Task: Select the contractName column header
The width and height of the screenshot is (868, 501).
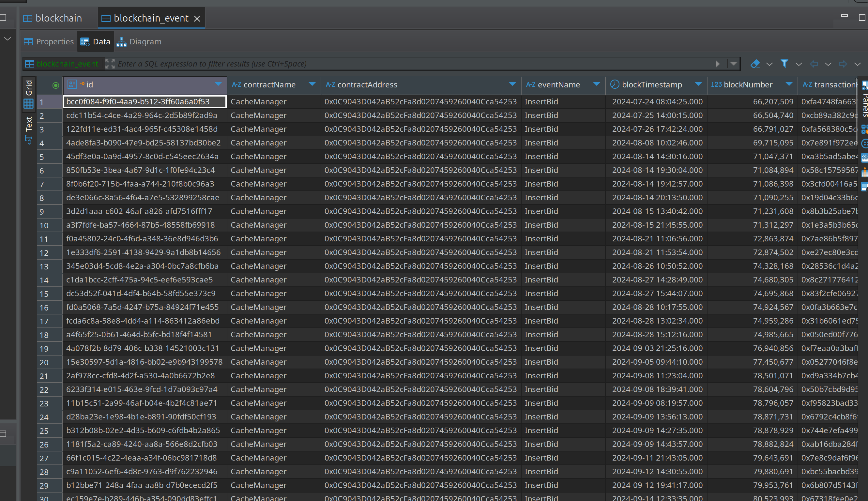Action: coord(274,85)
